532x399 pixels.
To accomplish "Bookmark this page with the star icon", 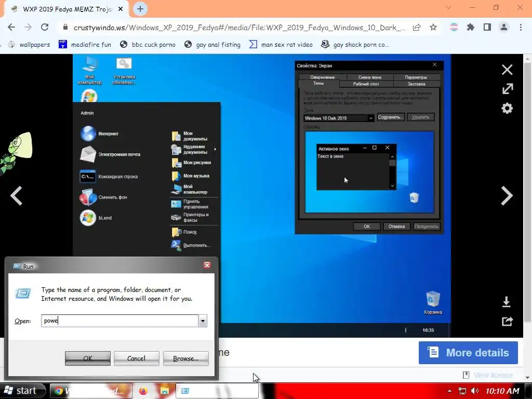I will click(433, 27).
